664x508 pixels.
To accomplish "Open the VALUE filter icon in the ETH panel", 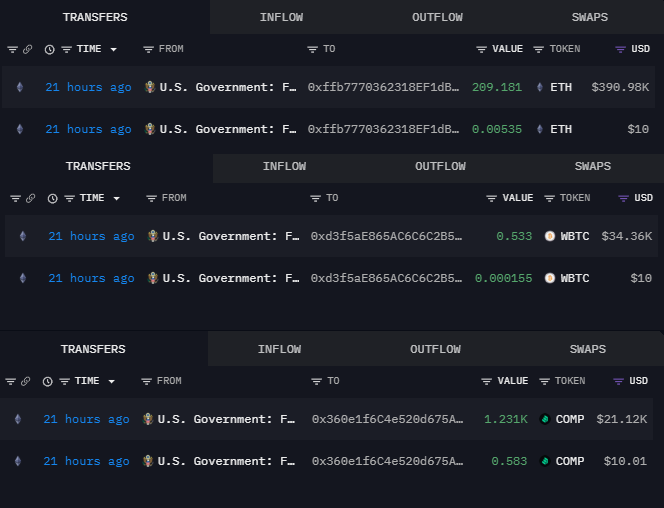I will point(481,50).
